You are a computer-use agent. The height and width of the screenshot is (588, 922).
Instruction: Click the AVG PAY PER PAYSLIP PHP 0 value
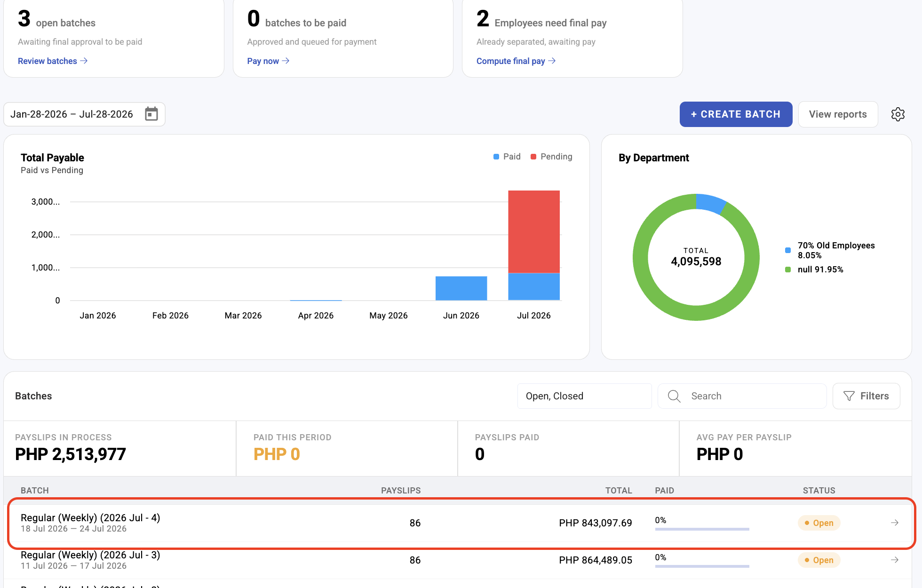[x=720, y=454]
